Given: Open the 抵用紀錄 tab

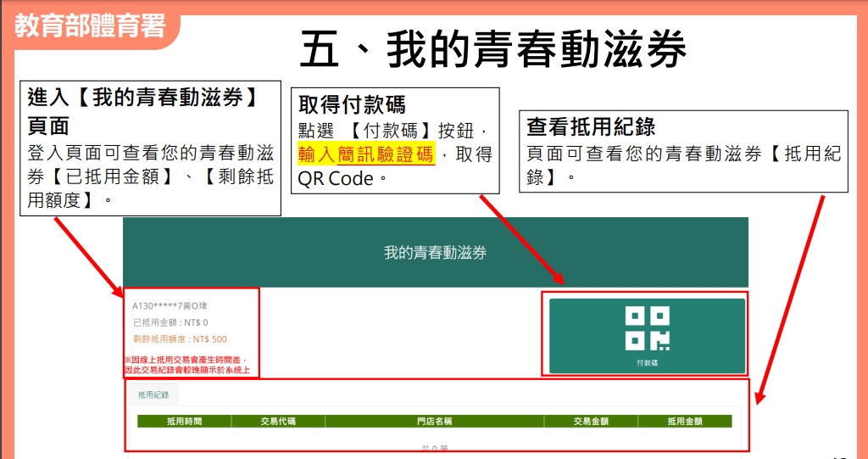Looking at the screenshot, I should 153,395.
